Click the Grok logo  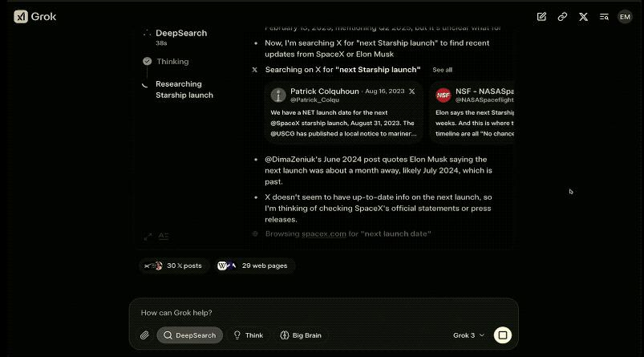tap(35, 16)
